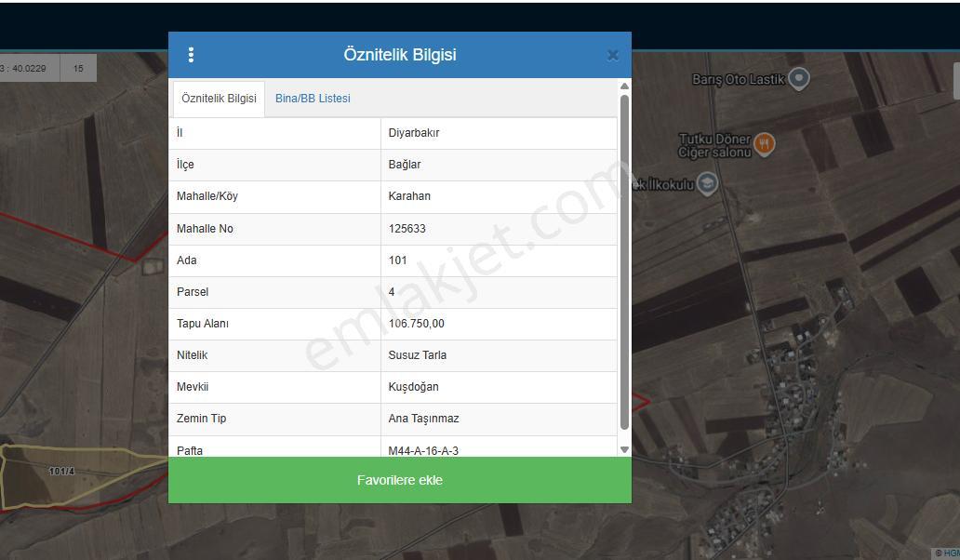The image size is (960, 560).
Task: Select the Susuz Tarla value cell
Action: point(499,355)
